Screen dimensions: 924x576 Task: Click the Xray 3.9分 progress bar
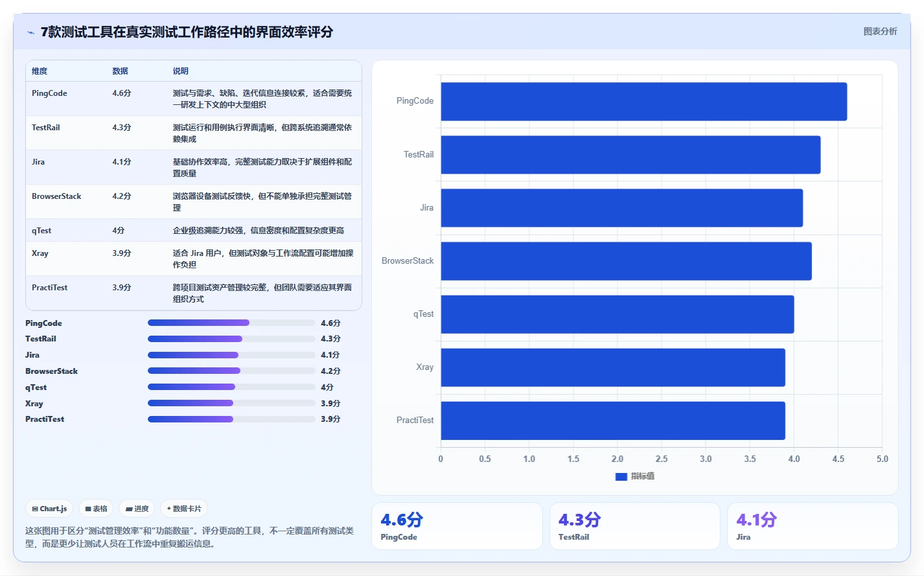[231, 403]
